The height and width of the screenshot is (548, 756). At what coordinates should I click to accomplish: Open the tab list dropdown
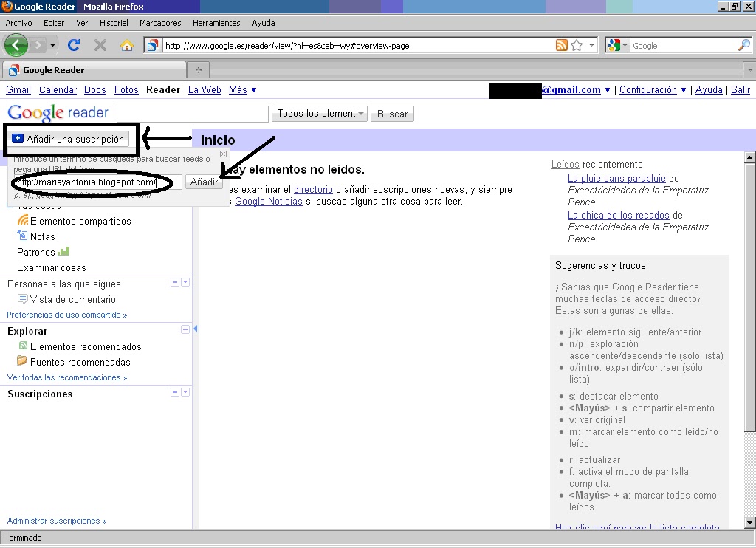[750, 70]
